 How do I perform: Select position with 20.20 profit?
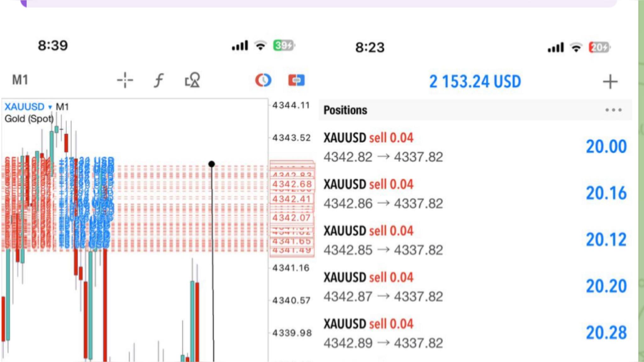[x=475, y=287]
